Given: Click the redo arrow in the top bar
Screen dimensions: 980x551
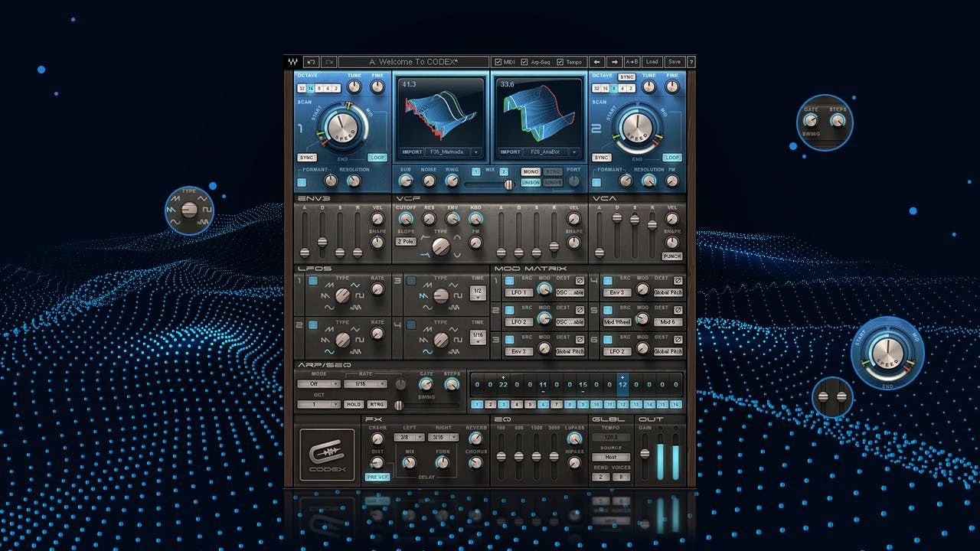Looking at the screenshot, I should pyautogui.click(x=329, y=62).
